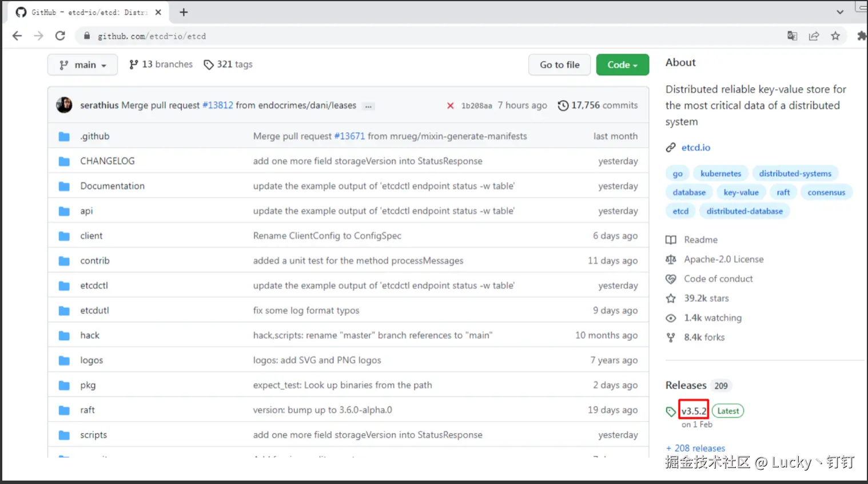Screen dimensions: 868x484
Task: Reload the page with the refresh icon
Action: pyautogui.click(x=60, y=36)
